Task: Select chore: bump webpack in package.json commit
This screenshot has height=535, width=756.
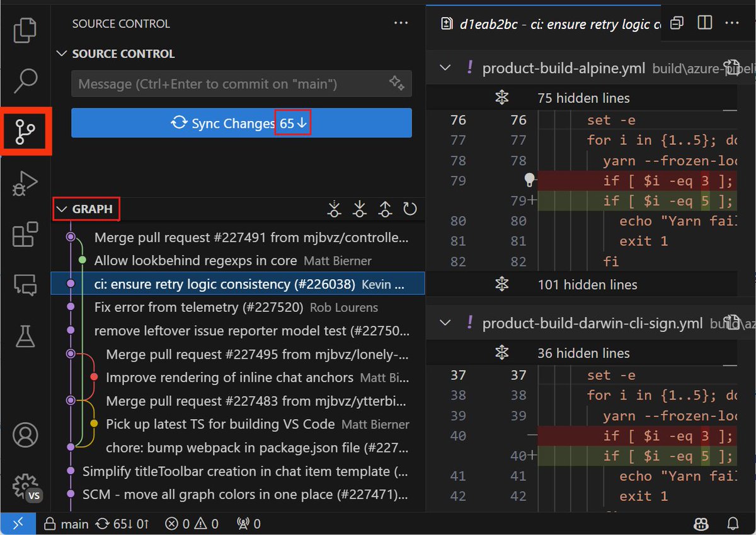Action: click(x=238, y=448)
